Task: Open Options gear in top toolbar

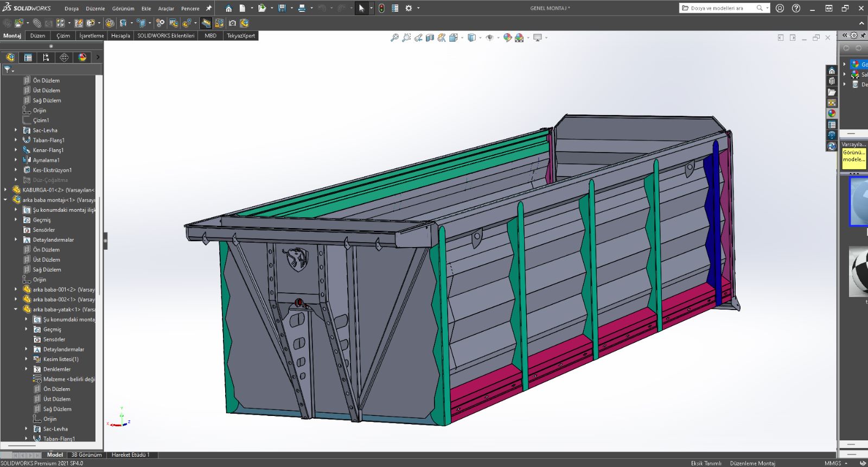Action: [409, 8]
